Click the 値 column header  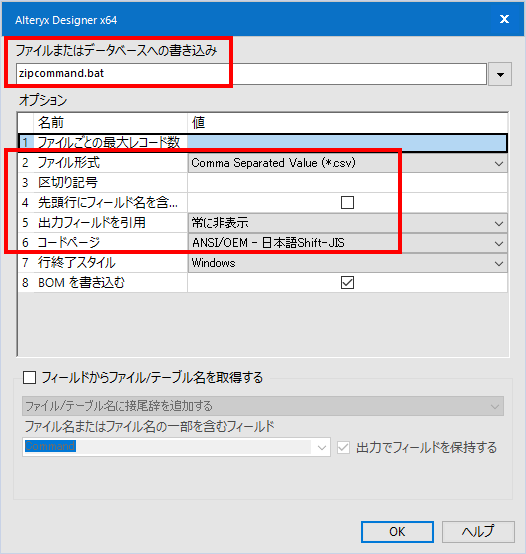pyautogui.click(x=348, y=123)
